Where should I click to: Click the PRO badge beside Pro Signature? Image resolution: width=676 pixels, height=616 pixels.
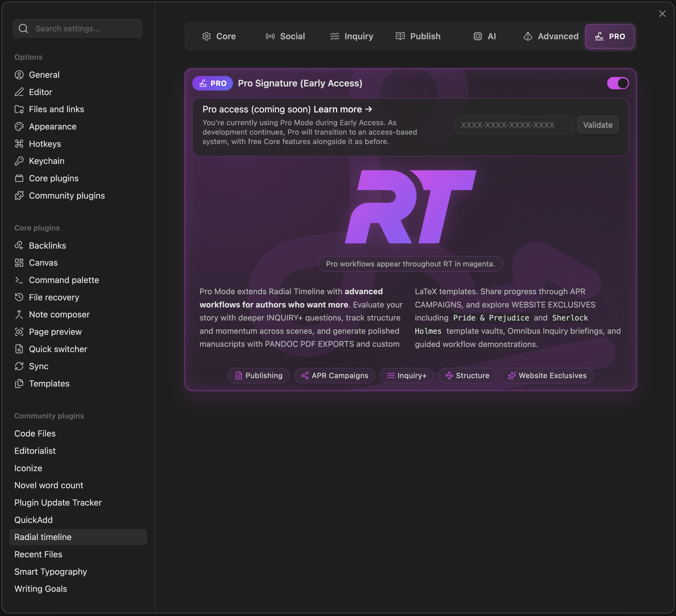click(213, 83)
